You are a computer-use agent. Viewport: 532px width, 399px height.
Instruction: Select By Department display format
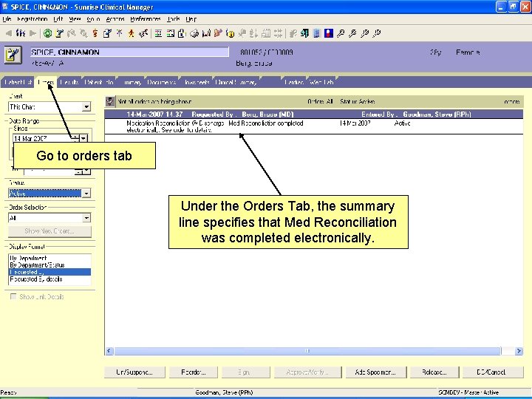pos(50,258)
